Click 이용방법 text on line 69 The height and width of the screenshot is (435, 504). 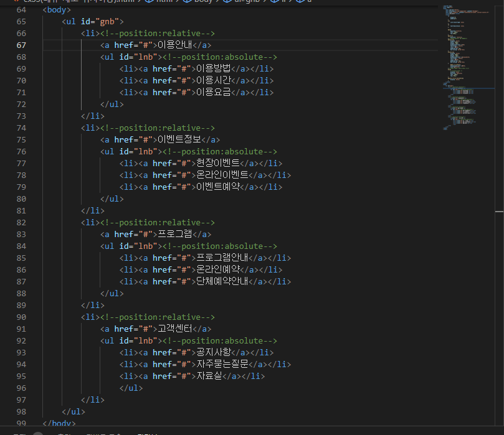click(214, 68)
